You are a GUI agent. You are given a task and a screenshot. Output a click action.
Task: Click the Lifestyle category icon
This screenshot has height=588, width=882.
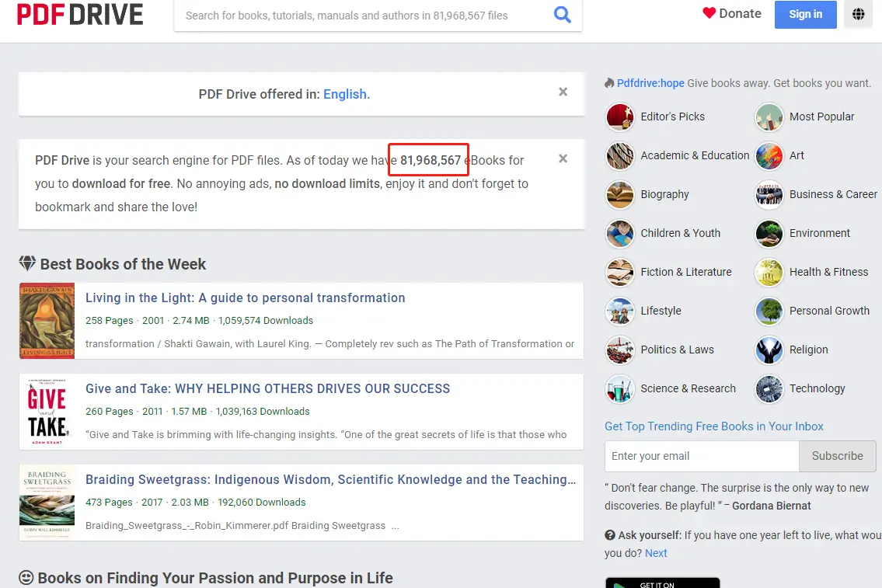click(620, 311)
